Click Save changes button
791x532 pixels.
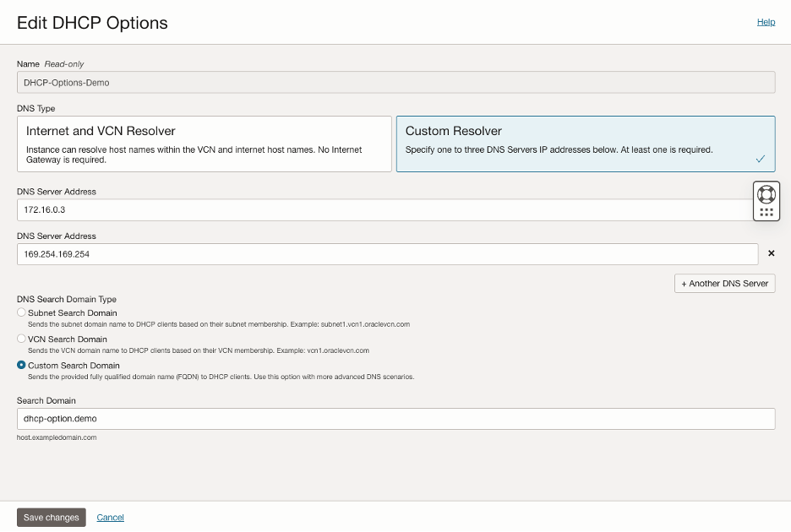point(52,518)
